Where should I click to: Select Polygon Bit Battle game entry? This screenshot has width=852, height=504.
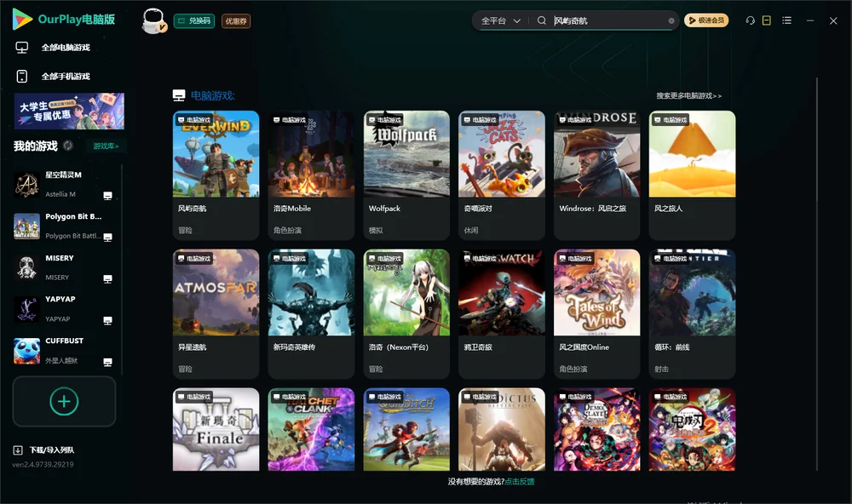[x=64, y=226]
